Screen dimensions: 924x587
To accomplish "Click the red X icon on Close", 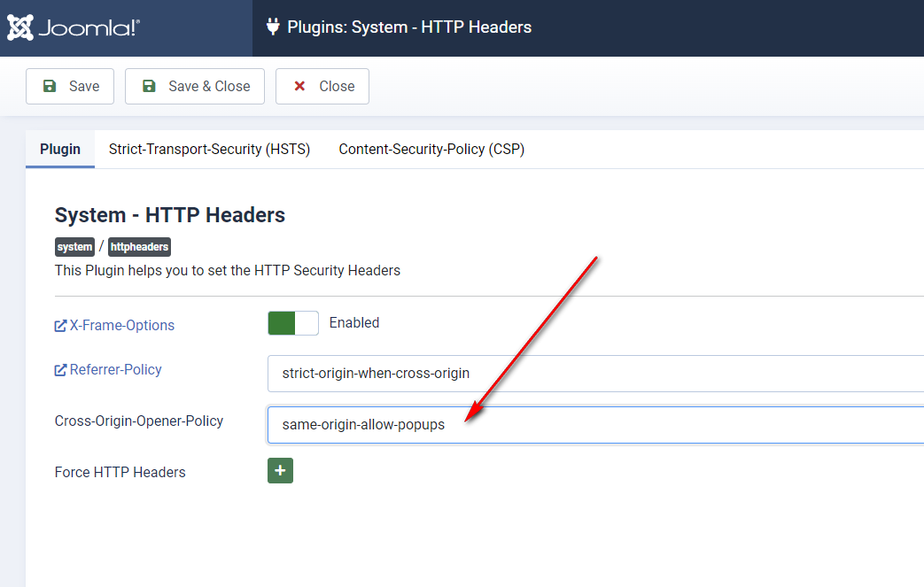I will click(x=299, y=86).
